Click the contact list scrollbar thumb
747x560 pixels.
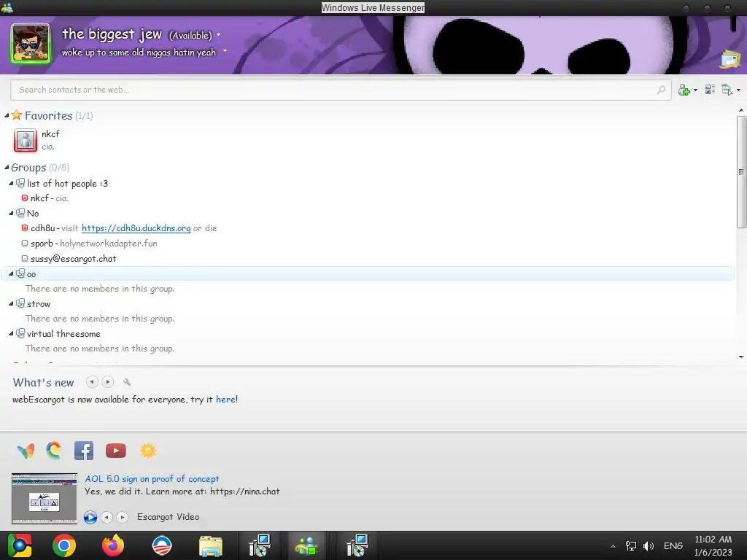(741, 171)
